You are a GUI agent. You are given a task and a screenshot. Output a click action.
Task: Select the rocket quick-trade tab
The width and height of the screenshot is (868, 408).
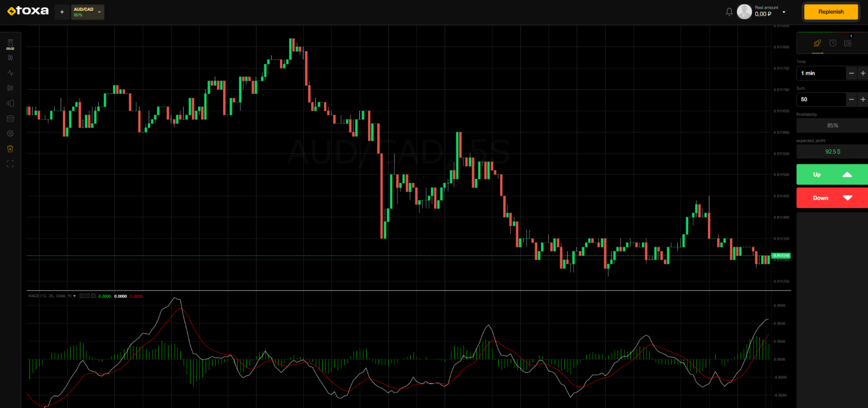click(x=817, y=43)
